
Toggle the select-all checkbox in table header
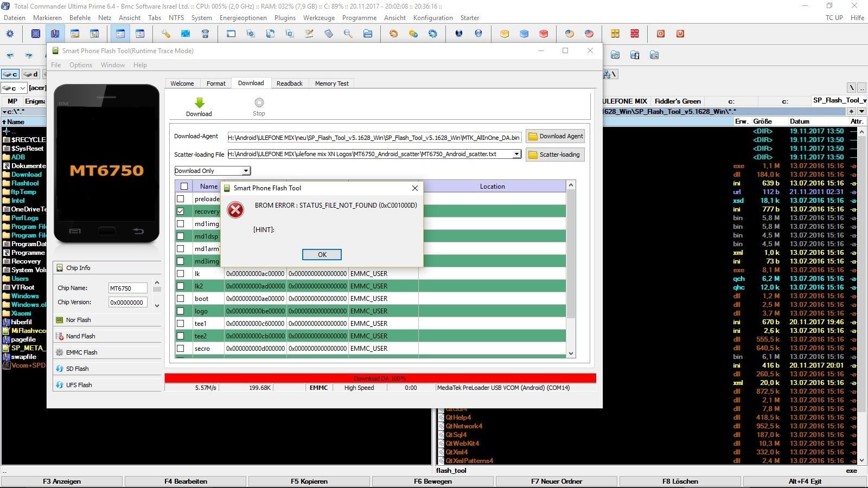(x=184, y=187)
